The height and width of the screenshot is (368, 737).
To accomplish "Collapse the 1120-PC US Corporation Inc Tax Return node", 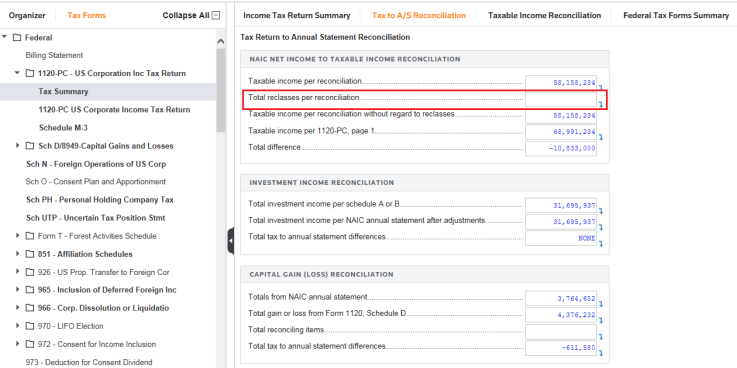I will (17, 73).
